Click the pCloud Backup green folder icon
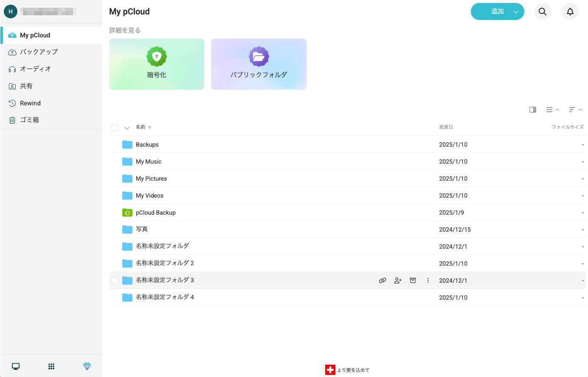 [127, 213]
